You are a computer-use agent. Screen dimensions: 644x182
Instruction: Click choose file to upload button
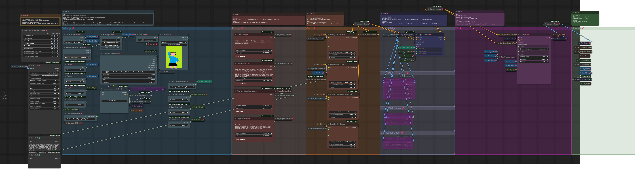pyautogui.click(x=174, y=45)
